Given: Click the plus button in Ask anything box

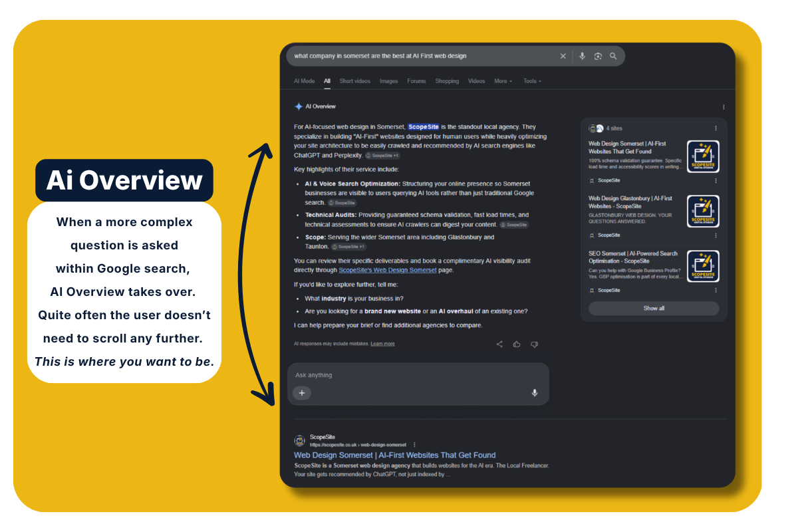Looking at the screenshot, I should click(x=301, y=393).
